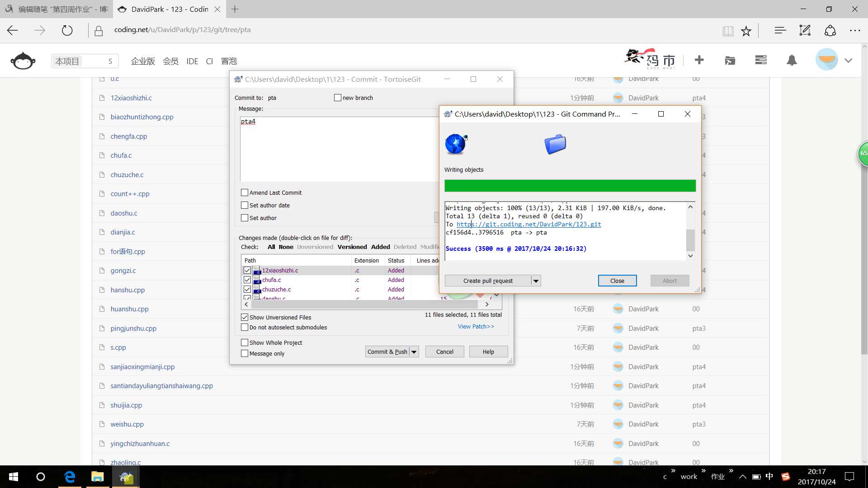The width and height of the screenshot is (868, 488).
Task: Select the new branch checkbox option
Action: (x=337, y=97)
